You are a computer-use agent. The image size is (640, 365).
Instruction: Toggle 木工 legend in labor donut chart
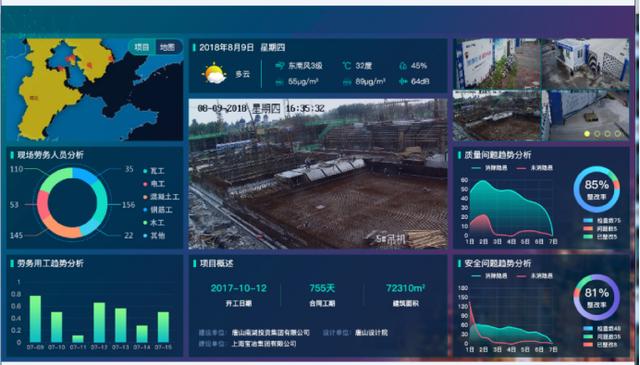pyautogui.click(x=154, y=223)
